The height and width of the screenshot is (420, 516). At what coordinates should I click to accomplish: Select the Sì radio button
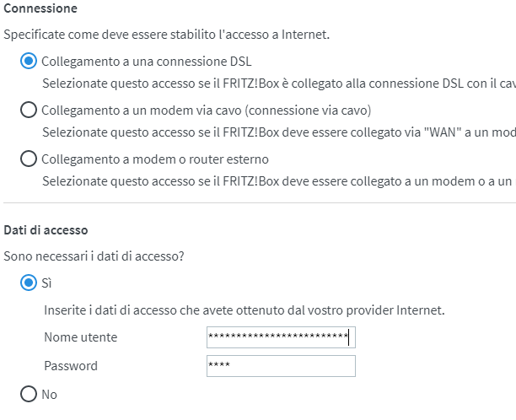[x=29, y=283]
